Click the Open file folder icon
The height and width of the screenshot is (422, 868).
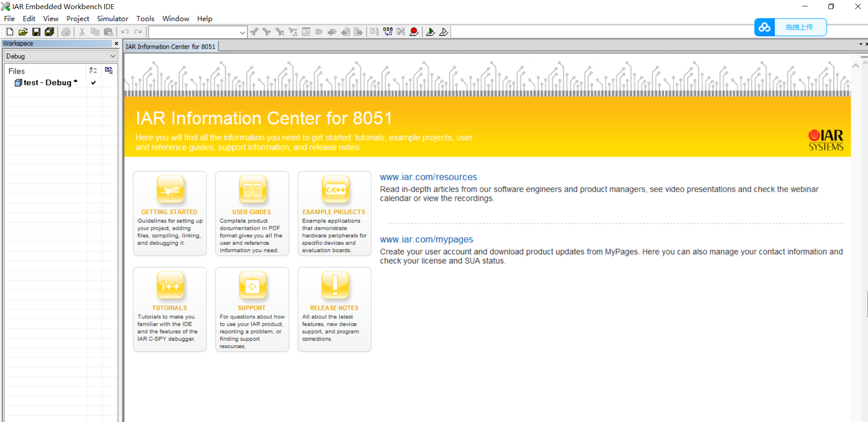[x=23, y=32]
